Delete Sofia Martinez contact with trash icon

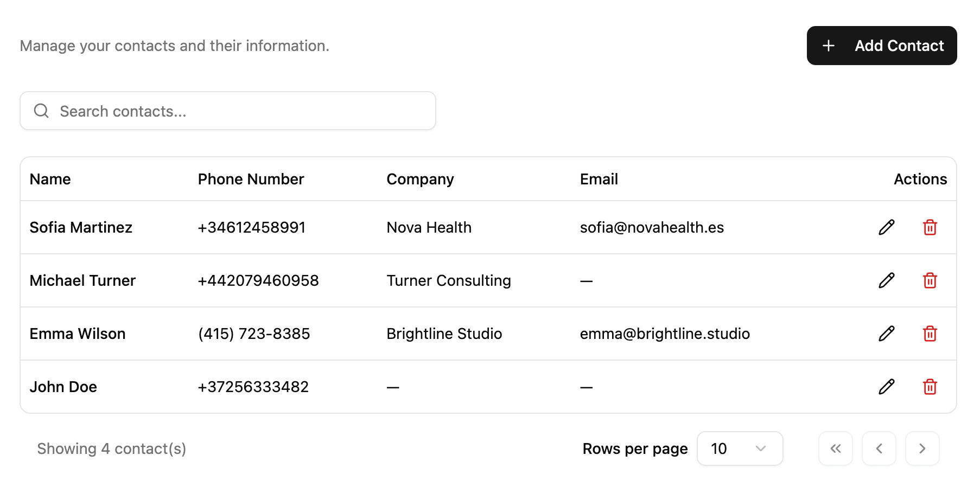(x=930, y=227)
